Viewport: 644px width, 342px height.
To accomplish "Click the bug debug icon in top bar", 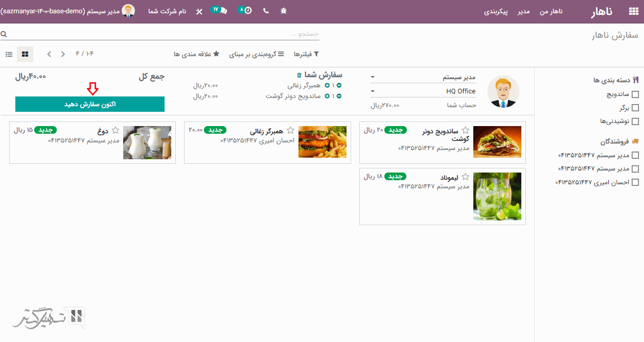I will click(x=284, y=11).
